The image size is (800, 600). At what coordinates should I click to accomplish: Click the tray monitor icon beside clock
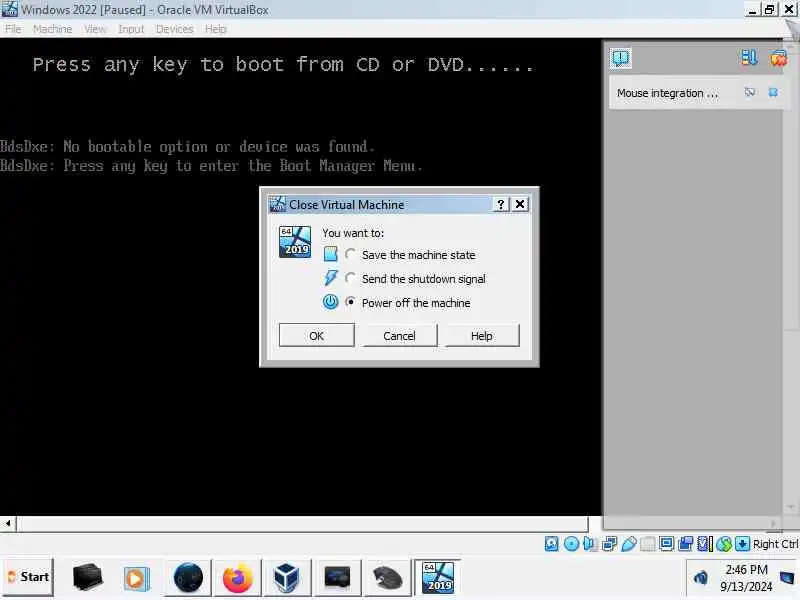click(787, 578)
